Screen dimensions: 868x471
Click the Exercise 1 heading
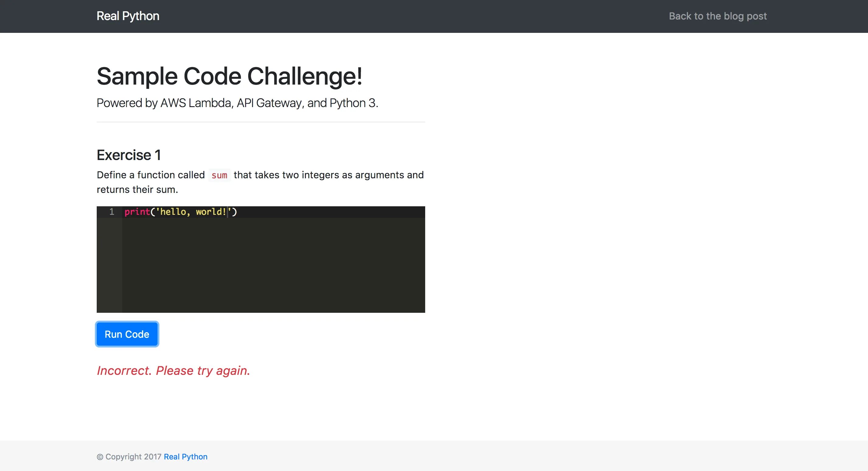(x=129, y=155)
